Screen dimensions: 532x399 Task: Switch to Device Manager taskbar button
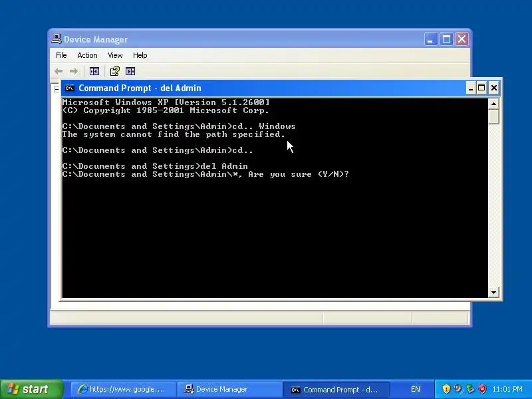pyautogui.click(x=229, y=389)
